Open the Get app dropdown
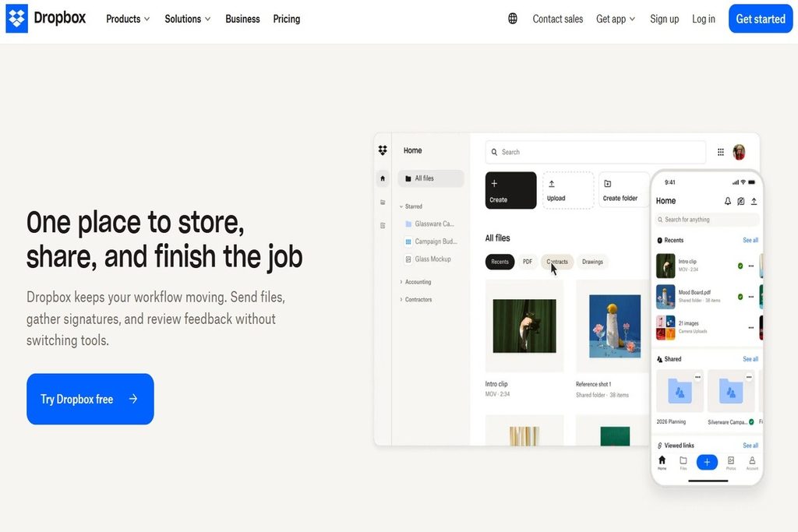798x532 pixels. click(616, 19)
